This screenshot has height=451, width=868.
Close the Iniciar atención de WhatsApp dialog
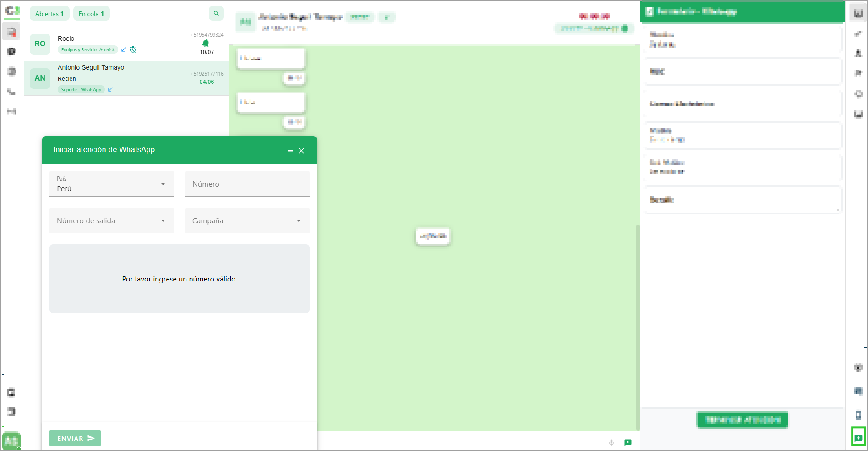point(301,151)
